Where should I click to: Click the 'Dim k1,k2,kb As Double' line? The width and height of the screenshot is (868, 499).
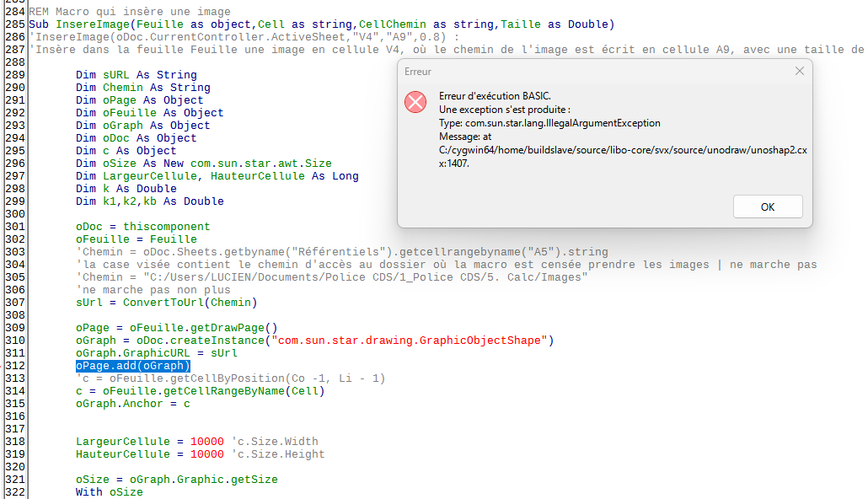pos(150,201)
